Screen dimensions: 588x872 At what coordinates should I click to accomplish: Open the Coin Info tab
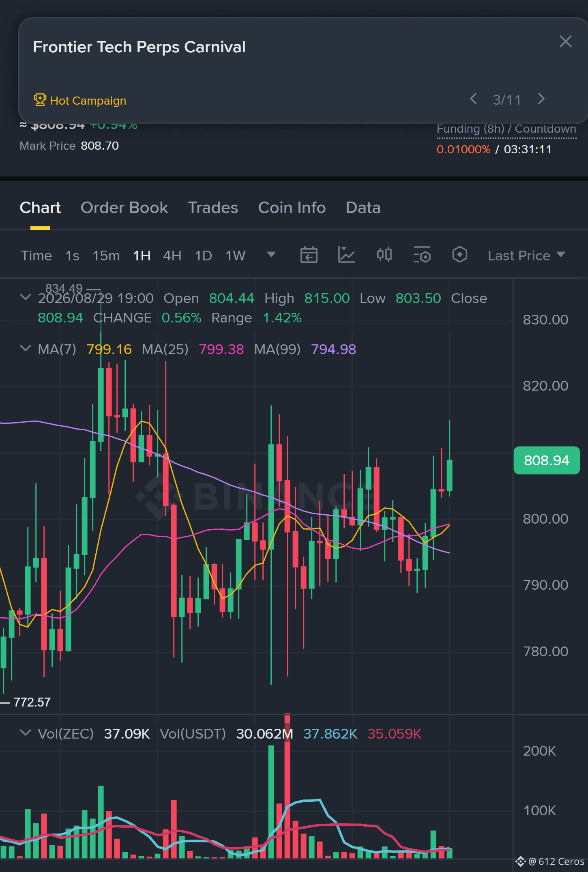(292, 208)
